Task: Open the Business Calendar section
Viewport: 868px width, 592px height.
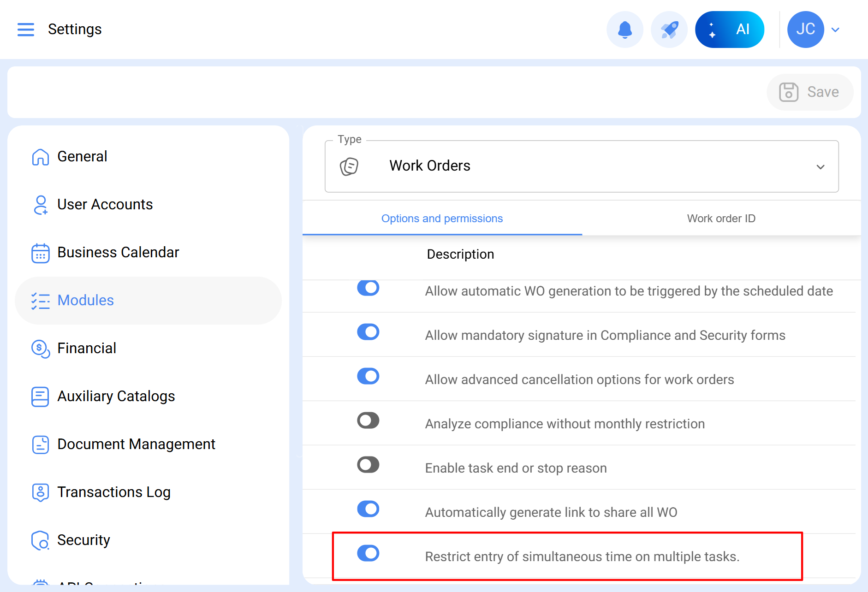Action: click(118, 252)
